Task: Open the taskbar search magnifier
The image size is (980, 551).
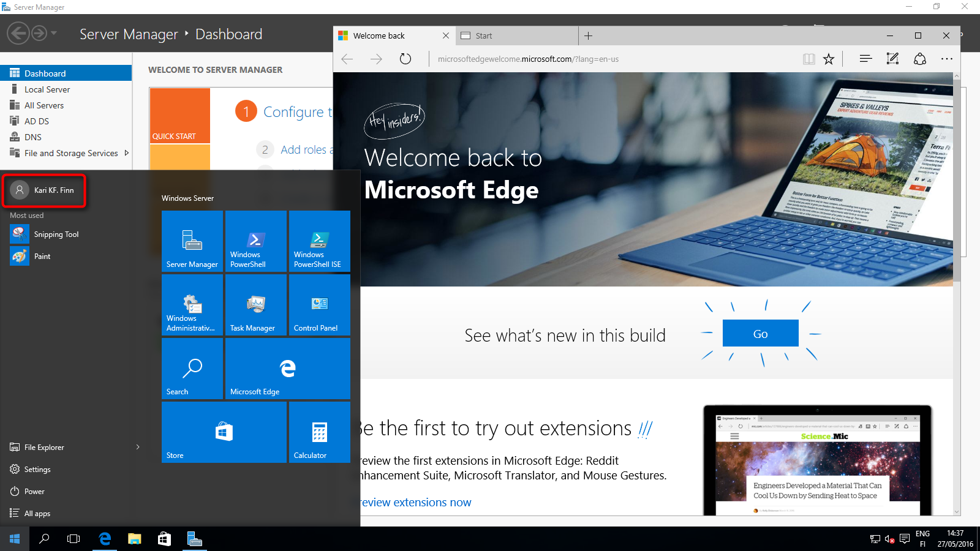Action: pyautogui.click(x=44, y=539)
